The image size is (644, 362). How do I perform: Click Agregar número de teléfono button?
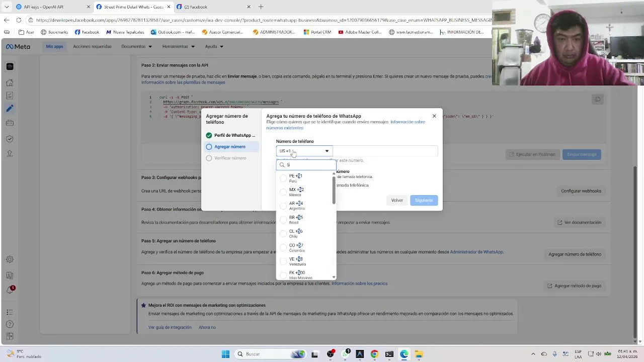(x=575, y=254)
